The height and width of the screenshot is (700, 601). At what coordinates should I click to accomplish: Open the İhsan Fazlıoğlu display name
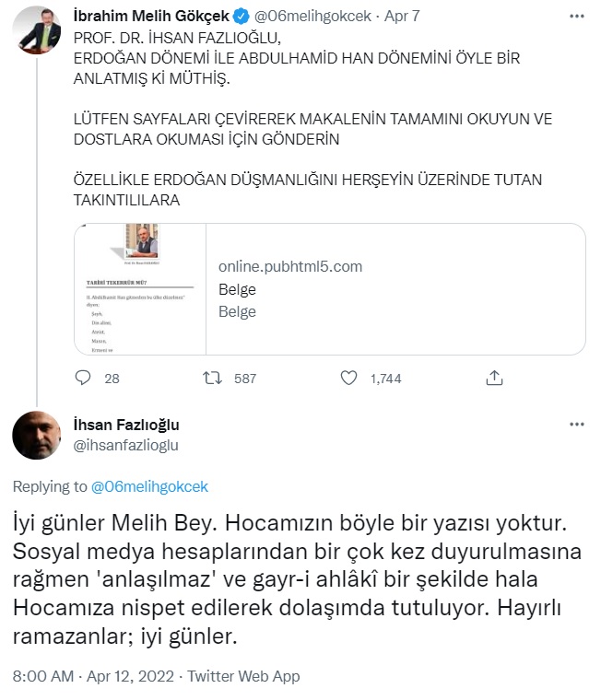point(125,425)
